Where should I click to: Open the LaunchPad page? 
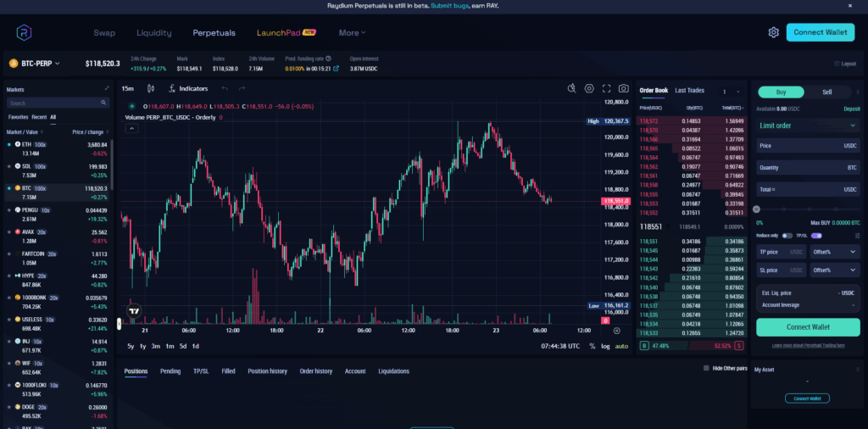coord(287,33)
